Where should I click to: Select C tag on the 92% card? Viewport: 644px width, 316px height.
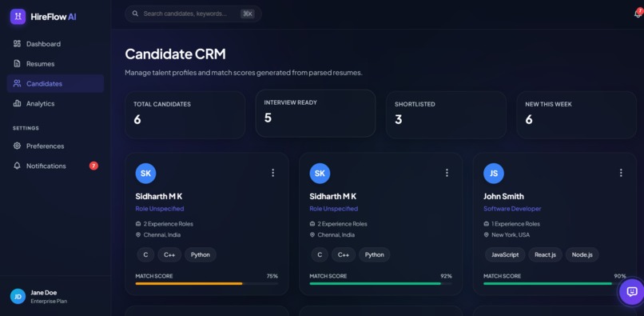point(320,254)
